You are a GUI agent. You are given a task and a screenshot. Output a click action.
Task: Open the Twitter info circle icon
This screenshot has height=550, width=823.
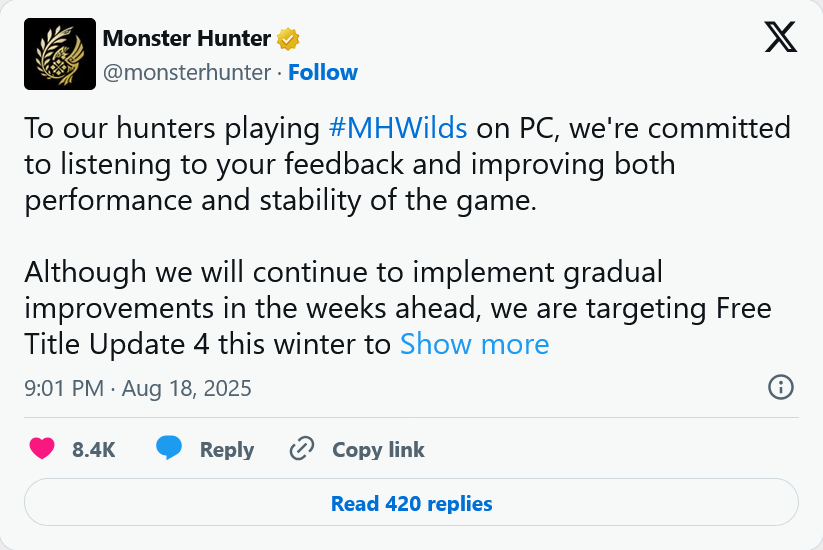[x=780, y=388]
